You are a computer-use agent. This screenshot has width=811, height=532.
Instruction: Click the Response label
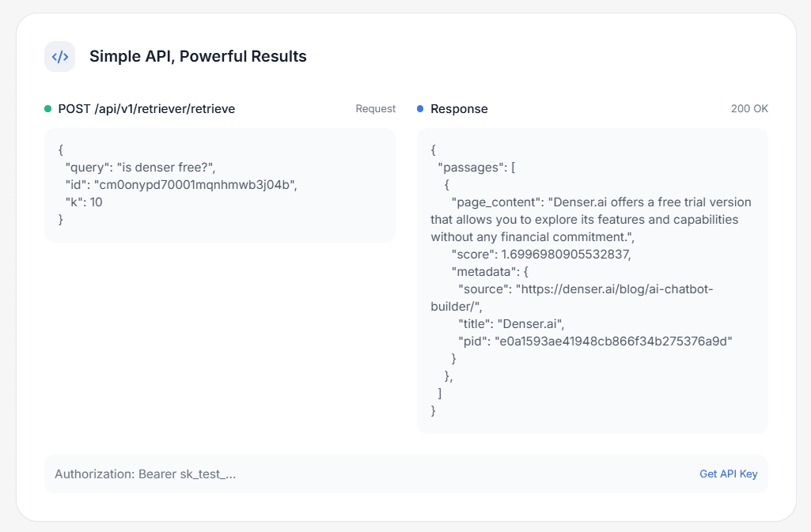pos(459,109)
